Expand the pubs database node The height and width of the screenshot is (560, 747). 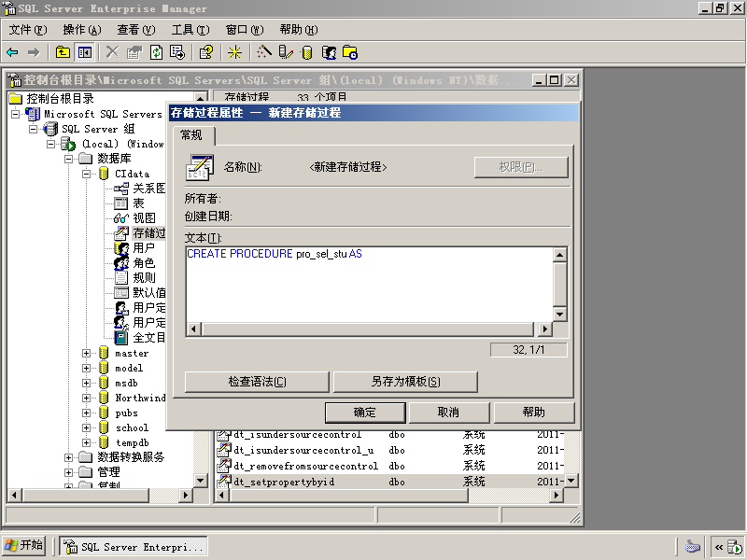(x=86, y=413)
